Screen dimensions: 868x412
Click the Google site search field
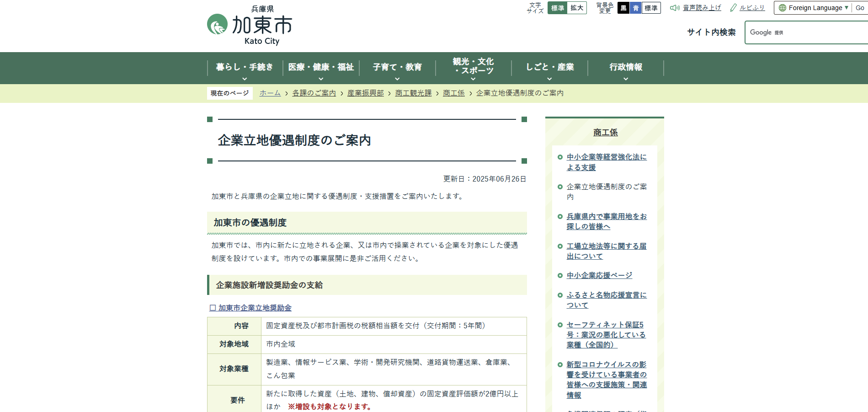807,32
